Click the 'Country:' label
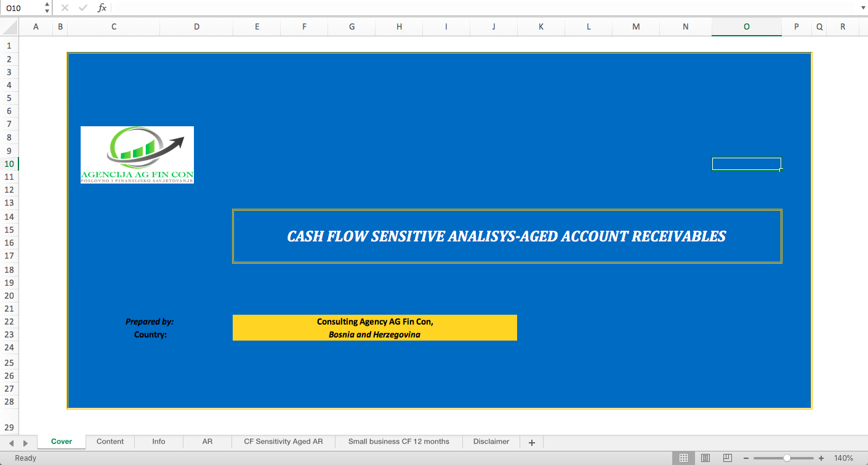868x465 pixels. 150,335
